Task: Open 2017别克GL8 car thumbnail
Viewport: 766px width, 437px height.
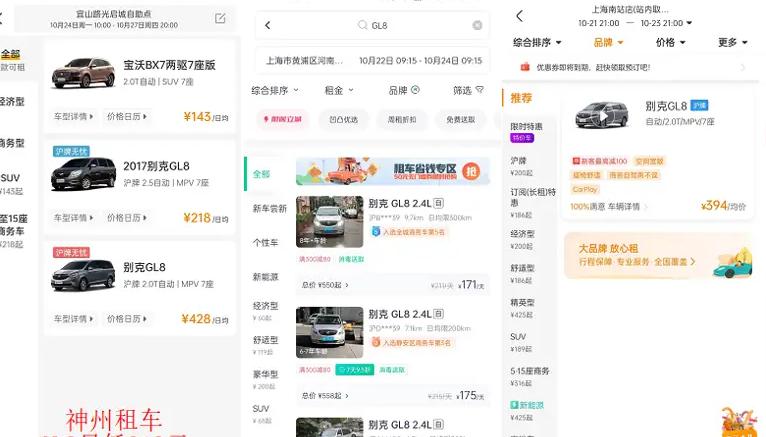Action: point(83,174)
